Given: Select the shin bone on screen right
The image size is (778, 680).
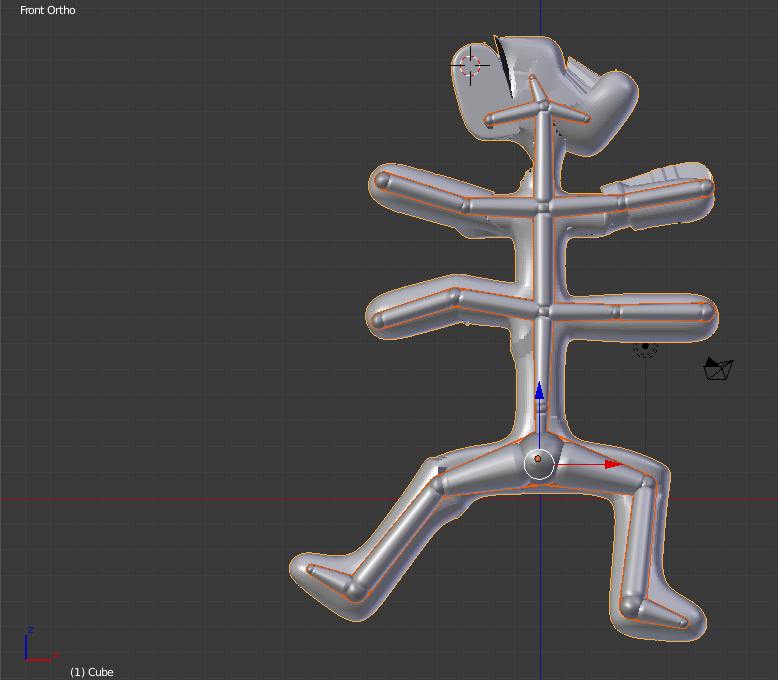Looking at the screenshot, I should (636, 545).
